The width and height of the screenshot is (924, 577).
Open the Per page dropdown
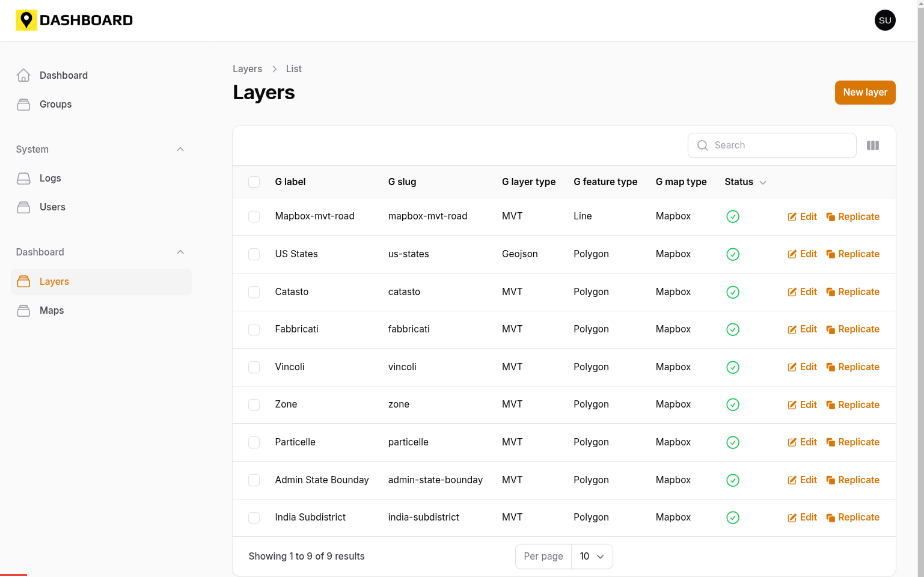click(592, 557)
